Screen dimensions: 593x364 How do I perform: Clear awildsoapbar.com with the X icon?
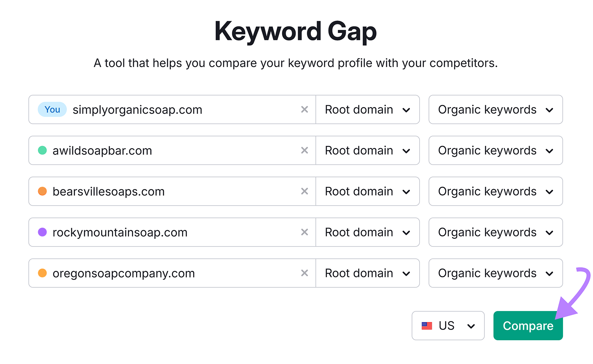pos(304,150)
